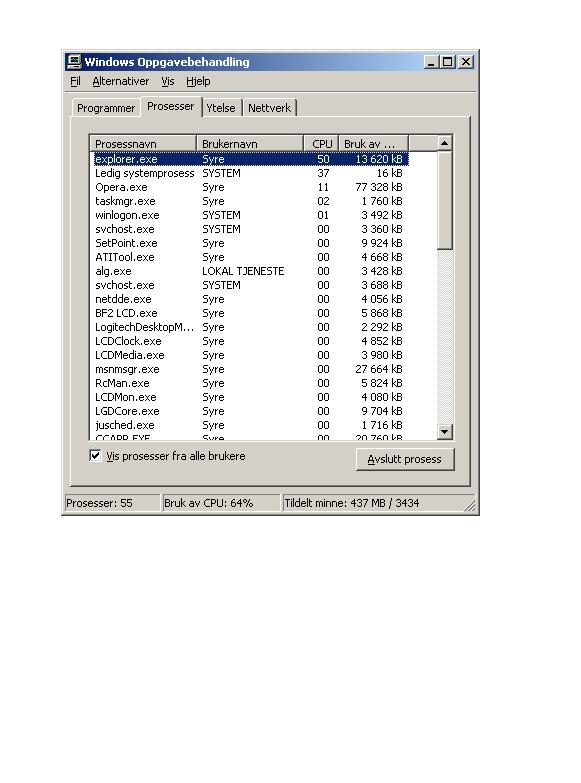This screenshot has width=581, height=783.
Task: Click the Task Manager title bar icon
Action: tap(74, 61)
